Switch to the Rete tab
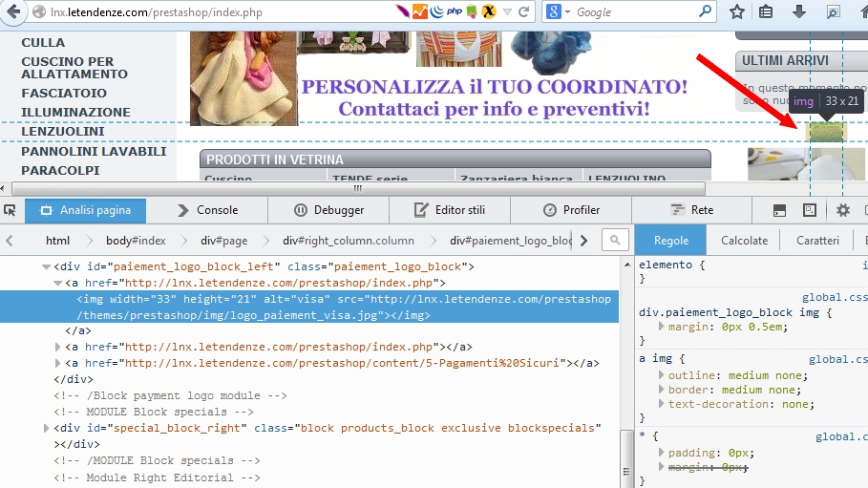This screenshot has height=488, width=868. click(x=692, y=210)
